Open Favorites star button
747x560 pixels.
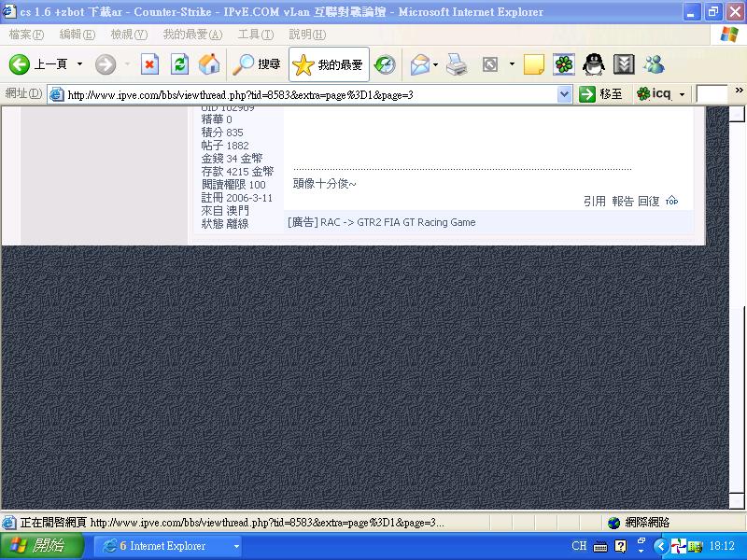click(329, 64)
